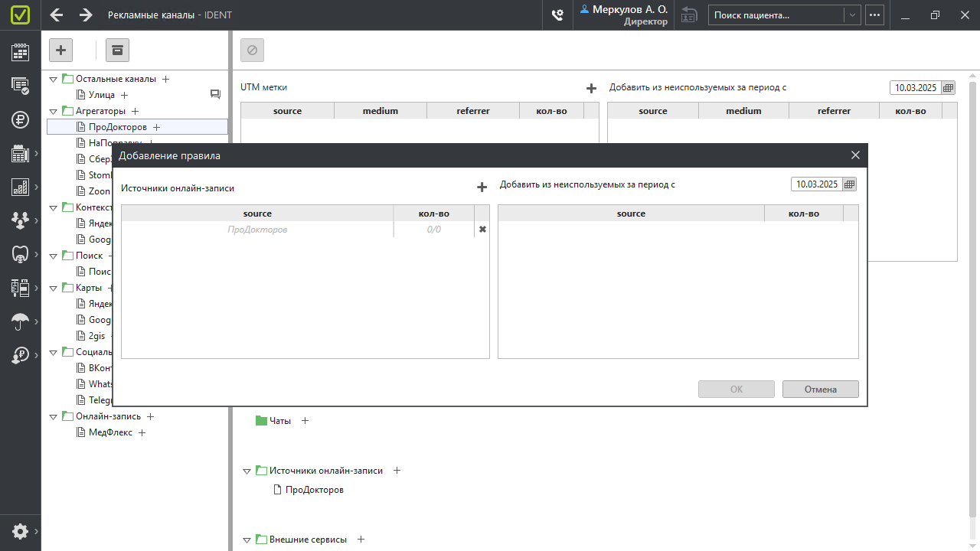
Task: Open the calculator sidebar icon
Action: (21, 153)
